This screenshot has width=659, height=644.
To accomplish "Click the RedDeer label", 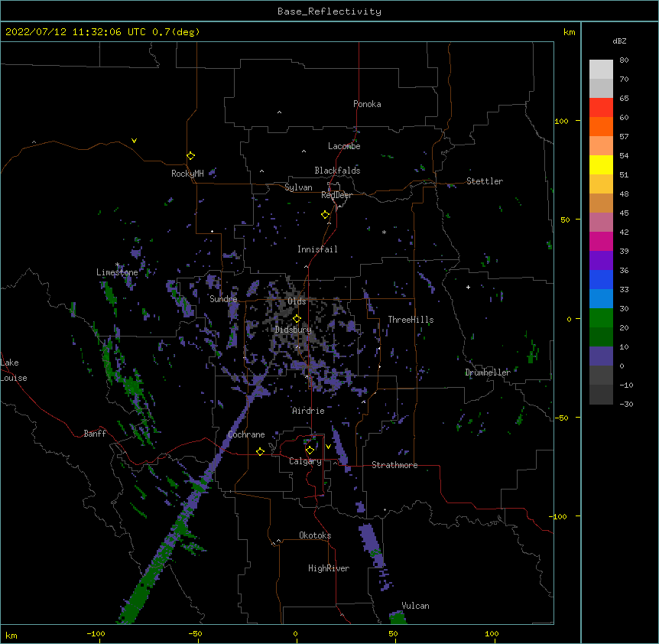I will click(336, 195).
